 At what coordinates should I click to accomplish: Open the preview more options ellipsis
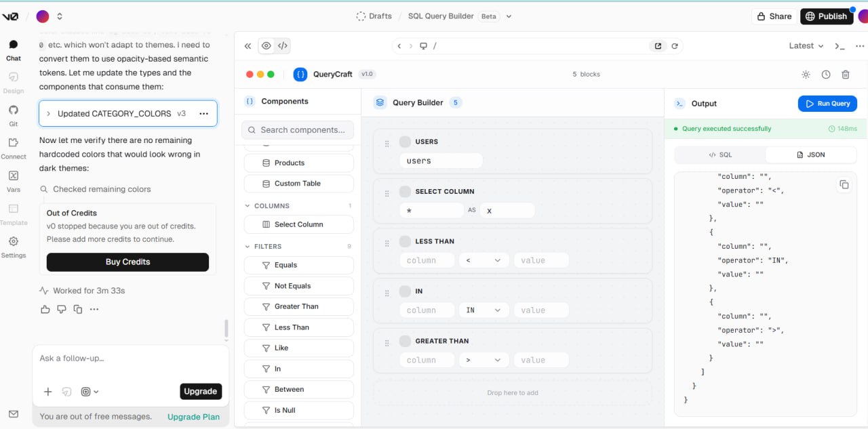860,46
